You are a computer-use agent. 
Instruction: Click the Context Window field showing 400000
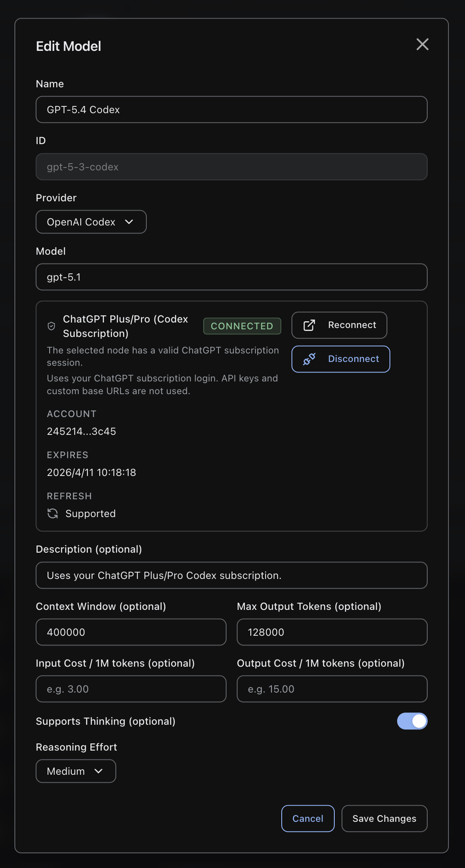coord(131,632)
